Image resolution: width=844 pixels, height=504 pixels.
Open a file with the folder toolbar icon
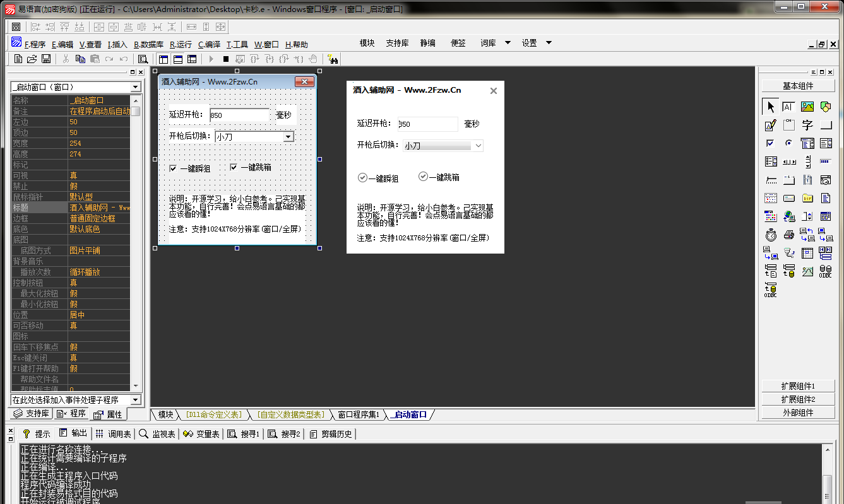coord(32,59)
